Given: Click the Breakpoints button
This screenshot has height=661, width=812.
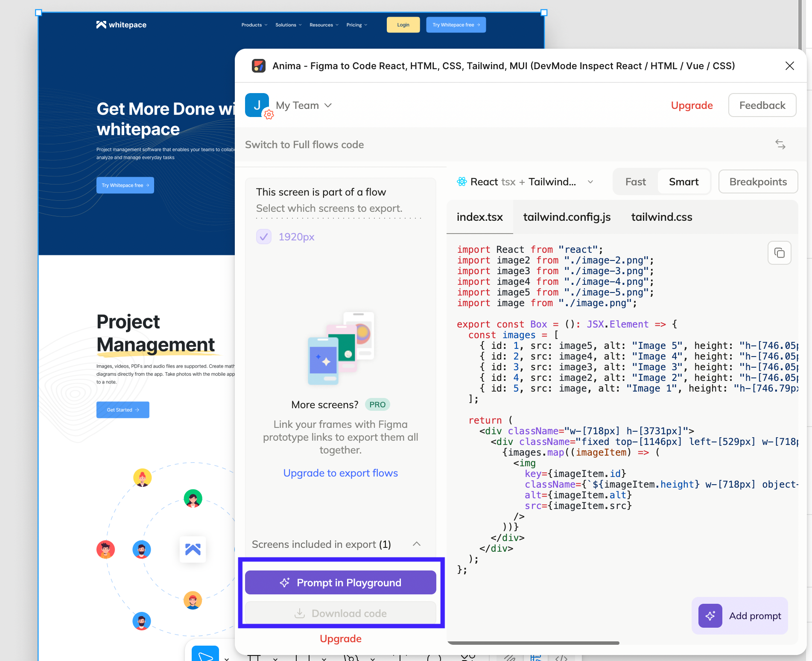Looking at the screenshot, I should tap(758, 181).
